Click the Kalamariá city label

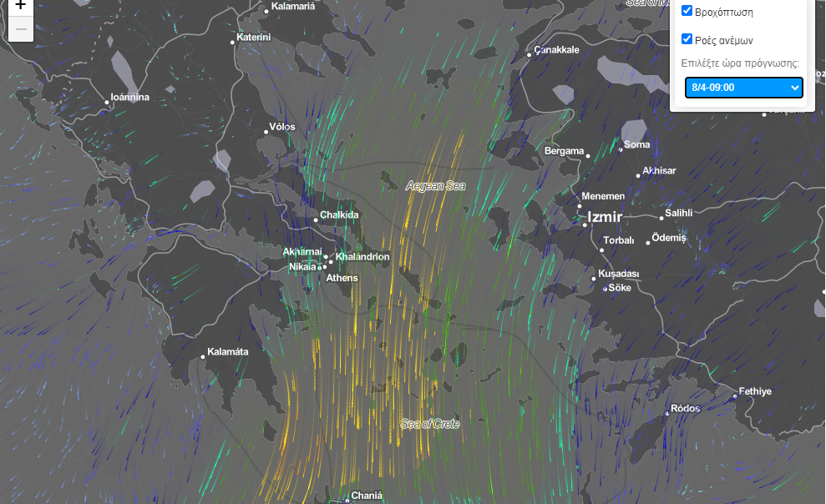click(293, 7)
